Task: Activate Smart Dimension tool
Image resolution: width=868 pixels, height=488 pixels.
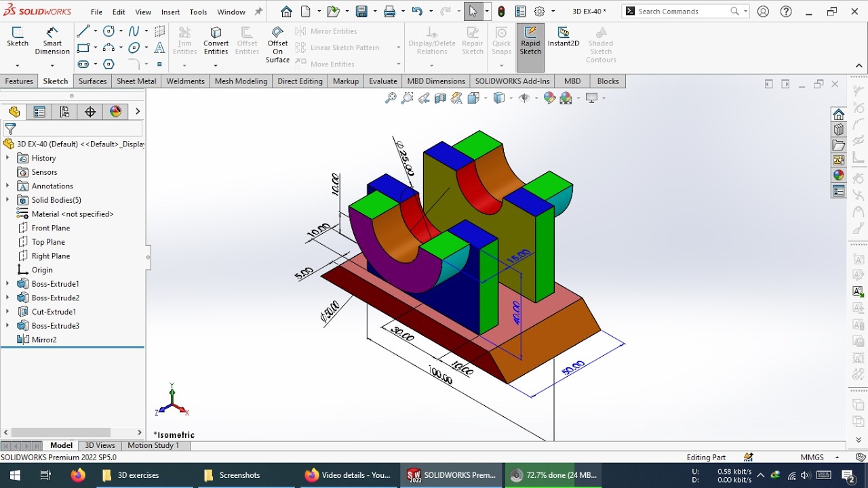Action: tap(52, 41)
